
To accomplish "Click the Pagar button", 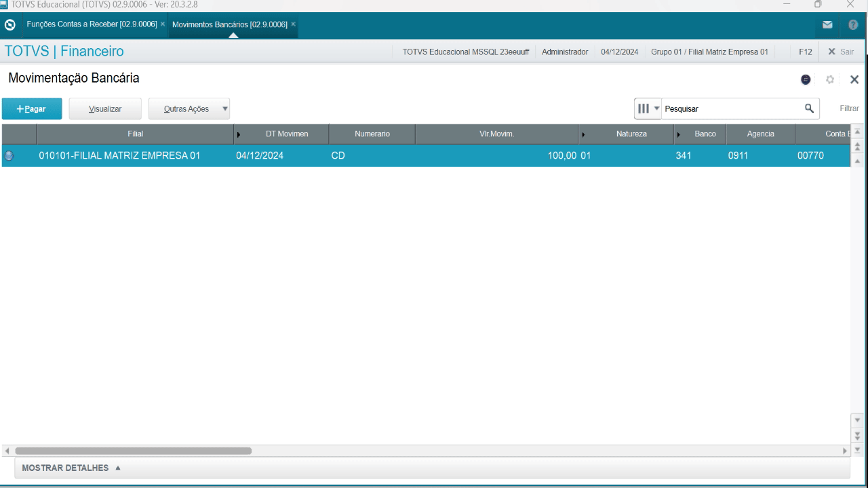I will [x=32, y=108].
